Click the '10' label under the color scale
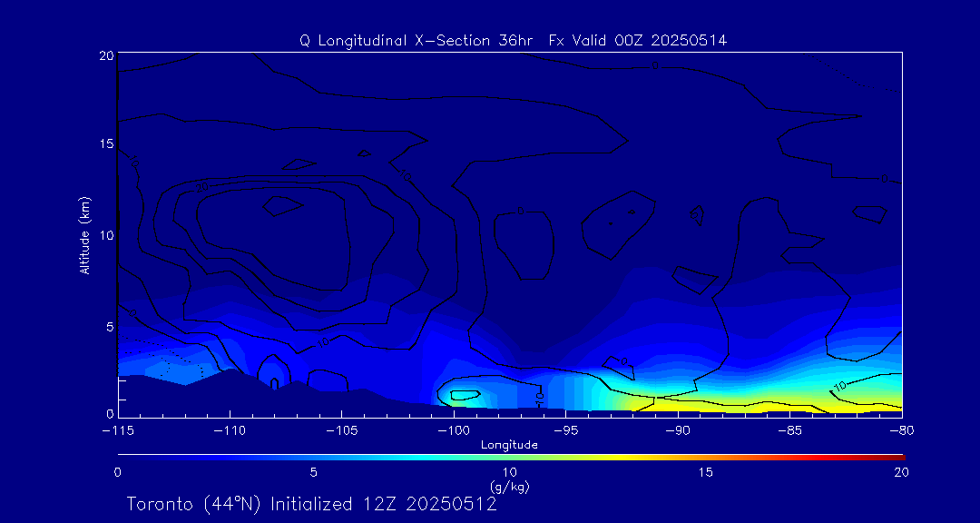The image size is (980, 523). [509, 473]
